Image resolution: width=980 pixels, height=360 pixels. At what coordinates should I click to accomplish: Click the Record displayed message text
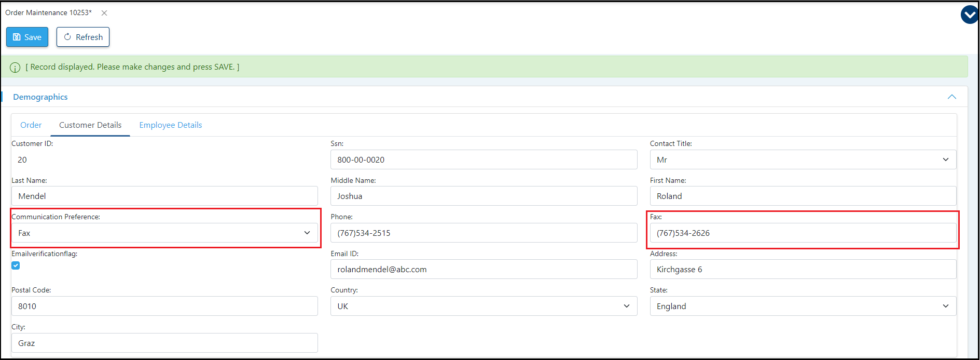pyautogui.click(x=132, y=67)
